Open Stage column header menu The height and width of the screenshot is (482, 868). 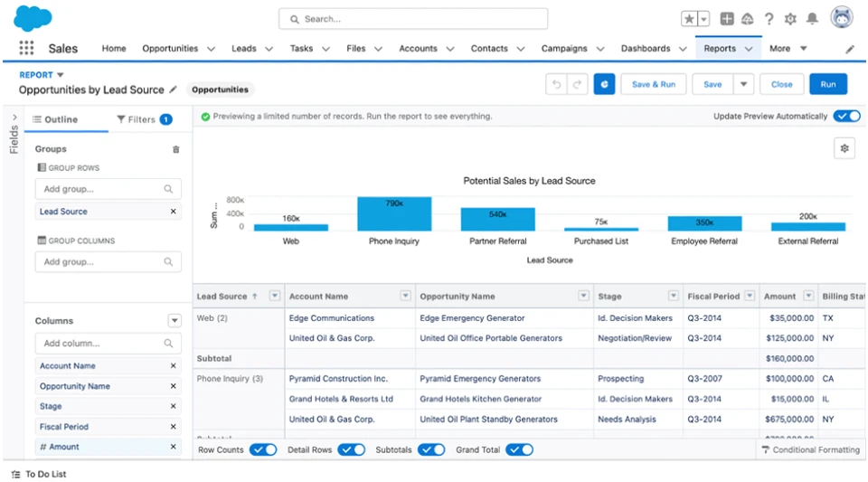pos(673,296)
